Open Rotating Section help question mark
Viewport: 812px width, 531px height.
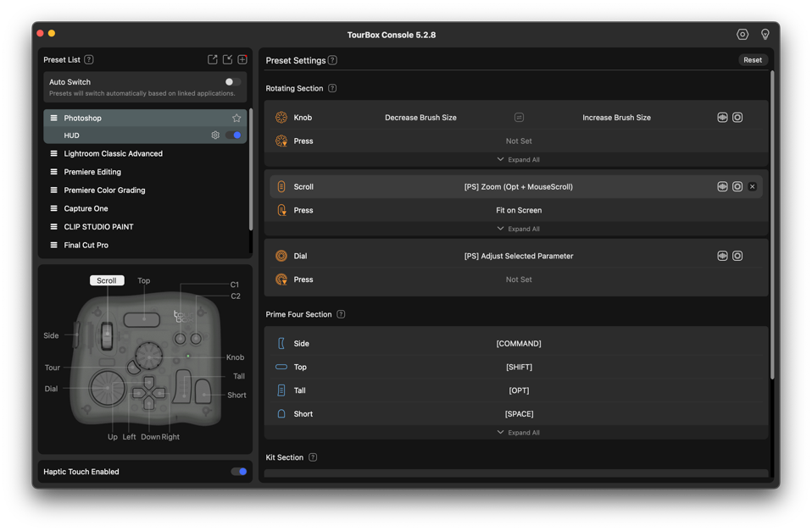pos(332,88)
